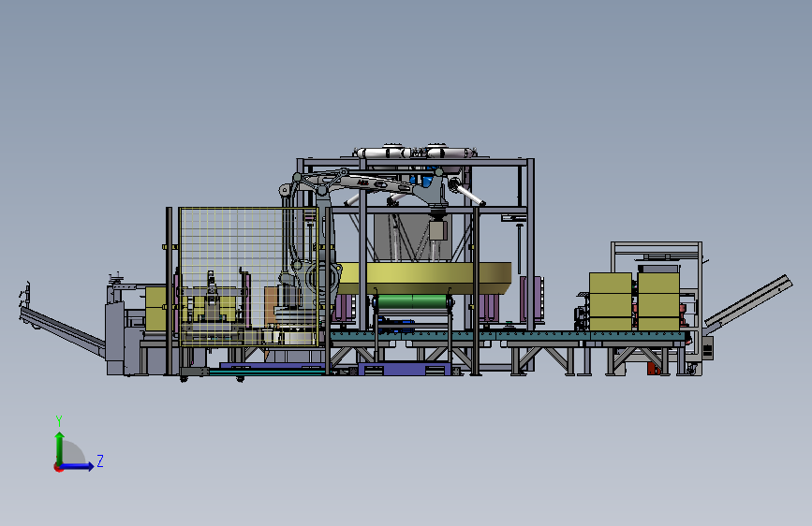
Task: Click the red X axis origin dot of the triad
Action: tap(57, 468)
